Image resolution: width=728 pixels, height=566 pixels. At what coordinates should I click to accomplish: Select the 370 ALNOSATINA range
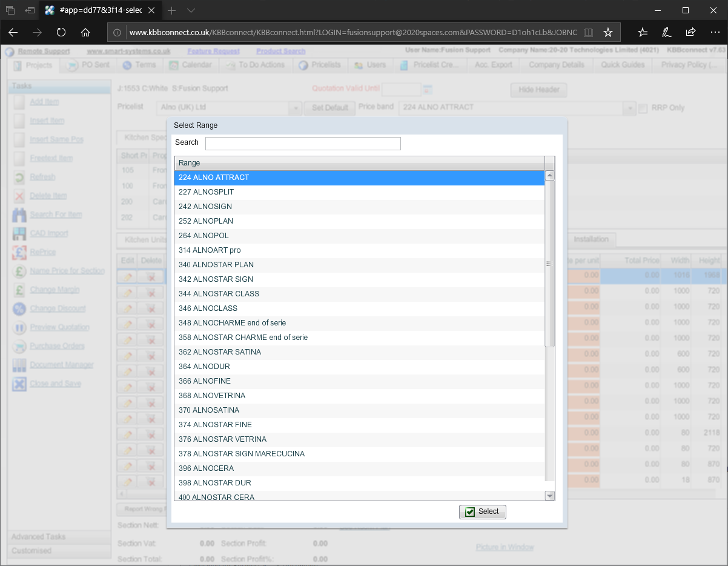pos(360,410)
